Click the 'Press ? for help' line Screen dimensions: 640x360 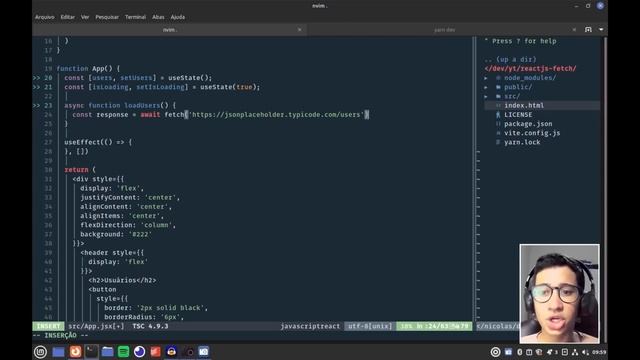click(520, 41)
